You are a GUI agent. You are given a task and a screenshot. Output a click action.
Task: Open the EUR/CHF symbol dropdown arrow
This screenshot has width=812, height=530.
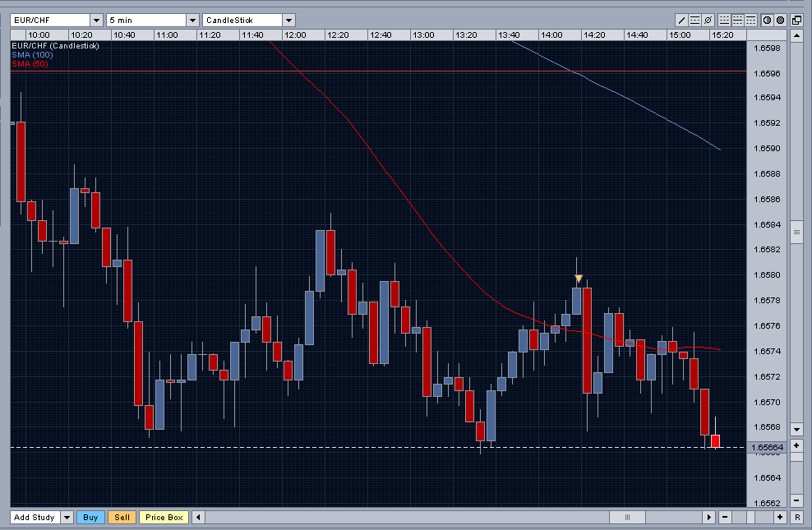96,21
